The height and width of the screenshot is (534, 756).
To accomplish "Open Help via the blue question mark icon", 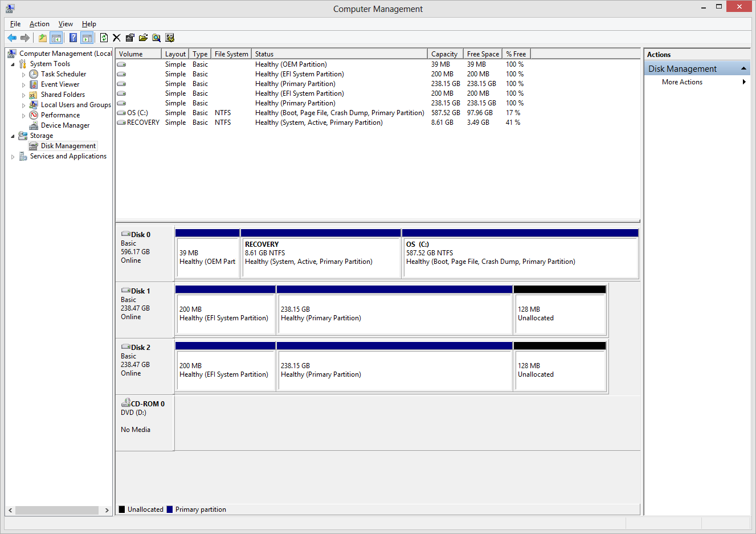I will pyautogui.click(x=73, y=38).
